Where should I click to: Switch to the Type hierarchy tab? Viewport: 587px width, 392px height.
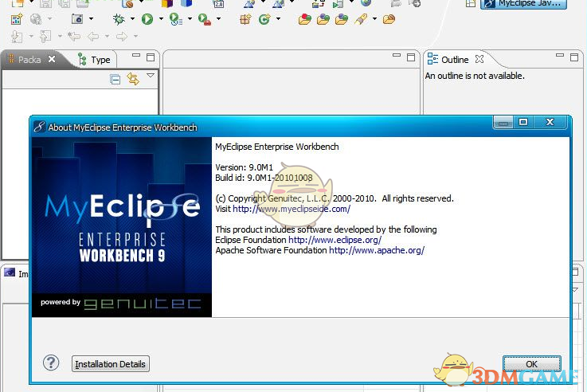(x=94, y=60)
